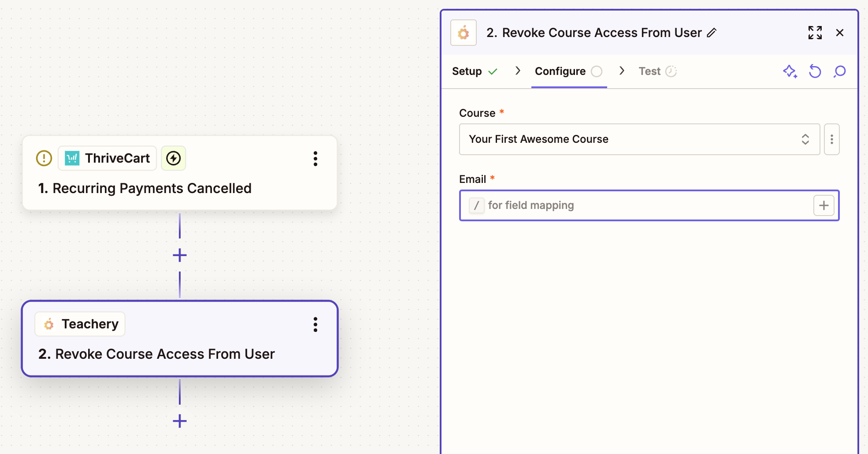Expand the step panel to full screen

pyautogui.click(x=815, y=33)
